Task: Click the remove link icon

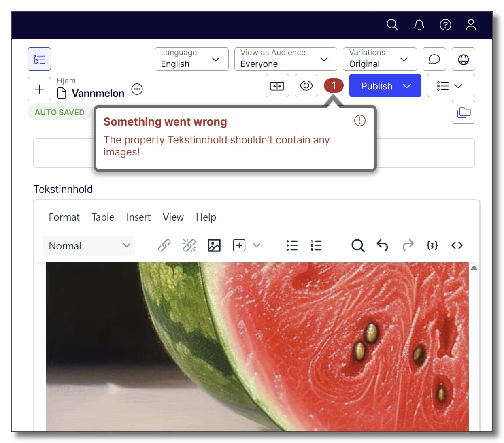Action: point(189,245)
